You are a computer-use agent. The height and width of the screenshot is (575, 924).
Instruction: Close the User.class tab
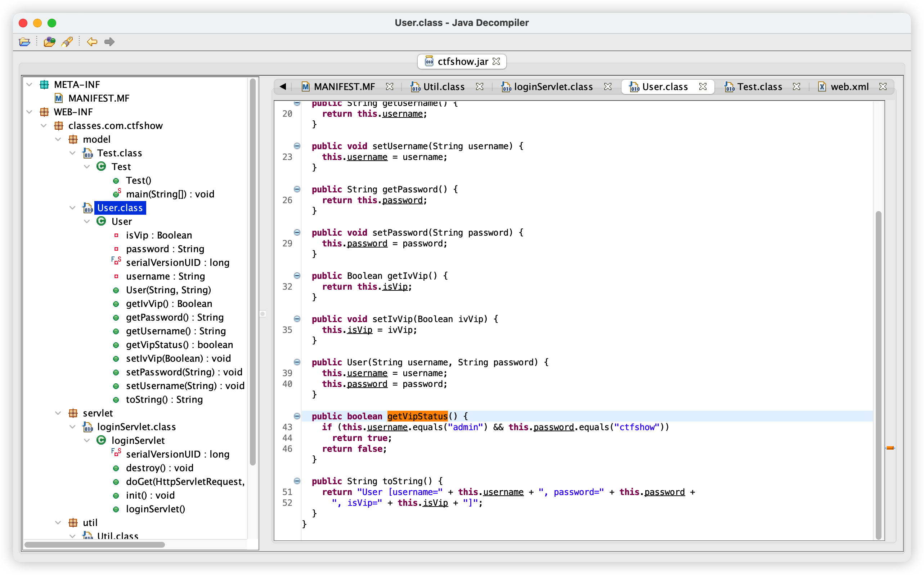[703, 87]
